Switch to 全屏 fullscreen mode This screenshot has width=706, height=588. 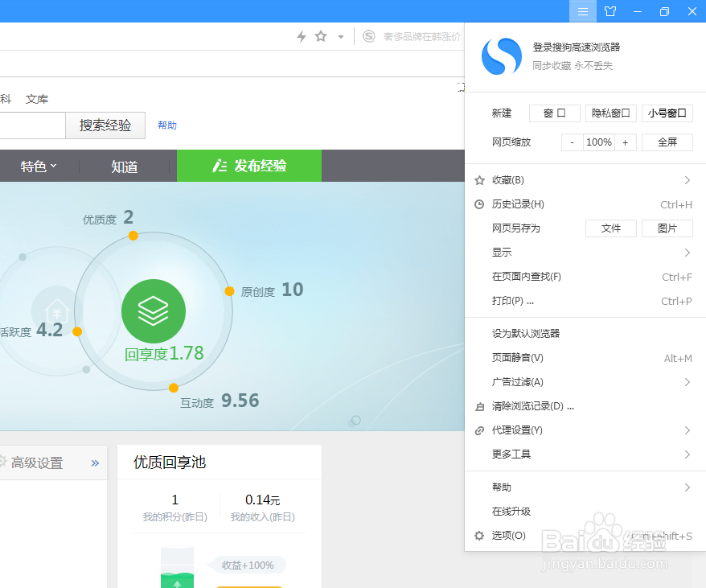point(667,142)
